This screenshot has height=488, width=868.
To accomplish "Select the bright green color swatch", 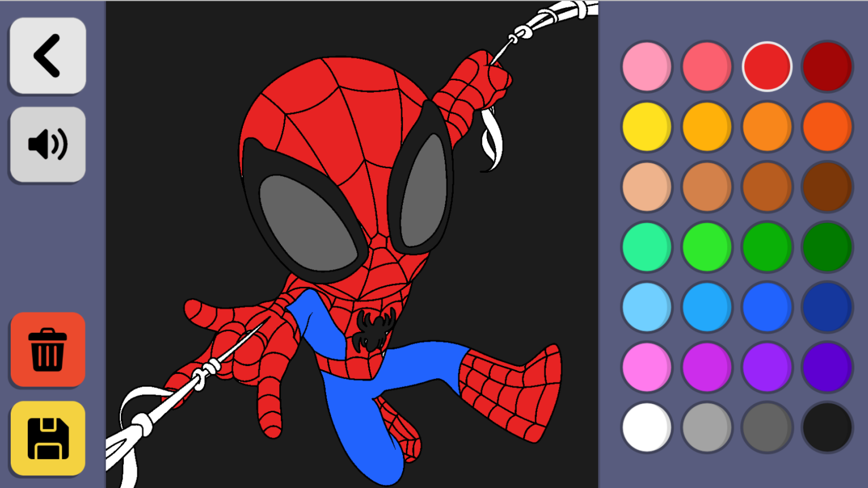I will click(x=706, y=247).
